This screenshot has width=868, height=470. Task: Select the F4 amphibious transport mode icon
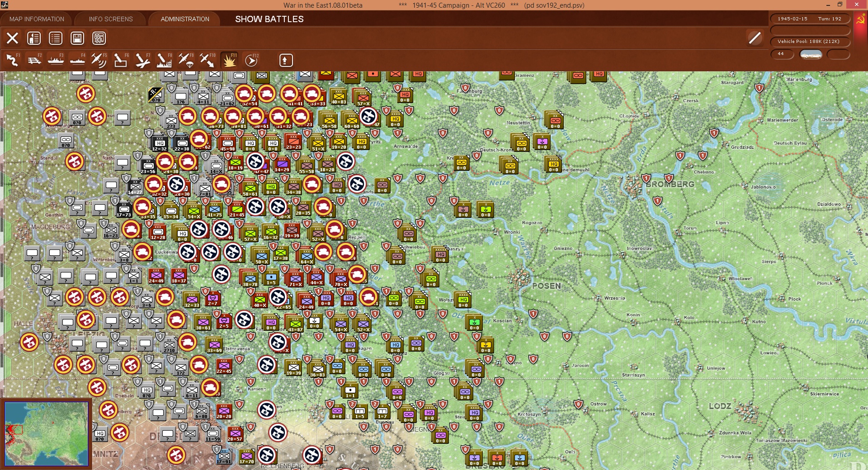[77, 60]
